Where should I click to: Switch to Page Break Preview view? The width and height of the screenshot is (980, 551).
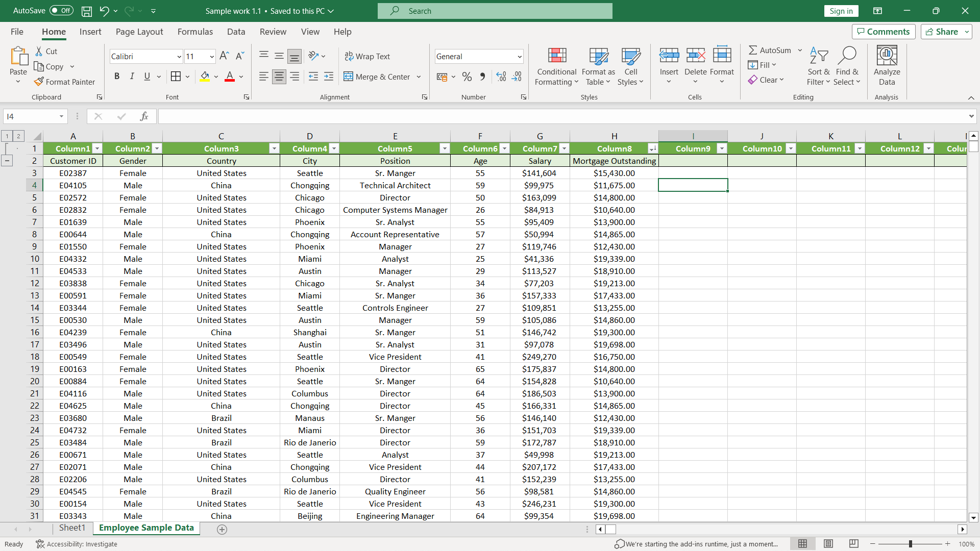coord(853,544)
